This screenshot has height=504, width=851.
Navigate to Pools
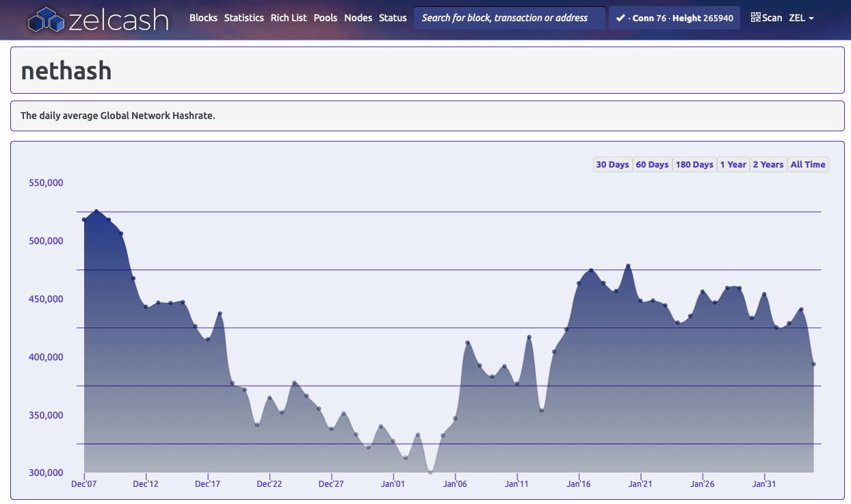(326, 18)
